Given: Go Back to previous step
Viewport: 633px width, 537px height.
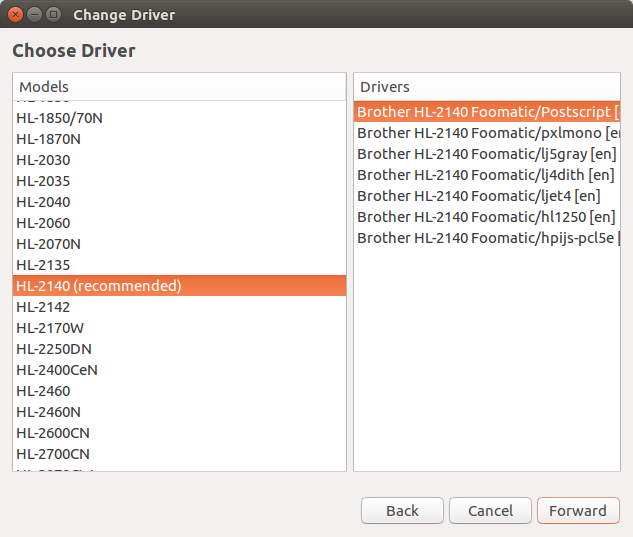Looking at the screenshot, I should [x=402, y=511].
